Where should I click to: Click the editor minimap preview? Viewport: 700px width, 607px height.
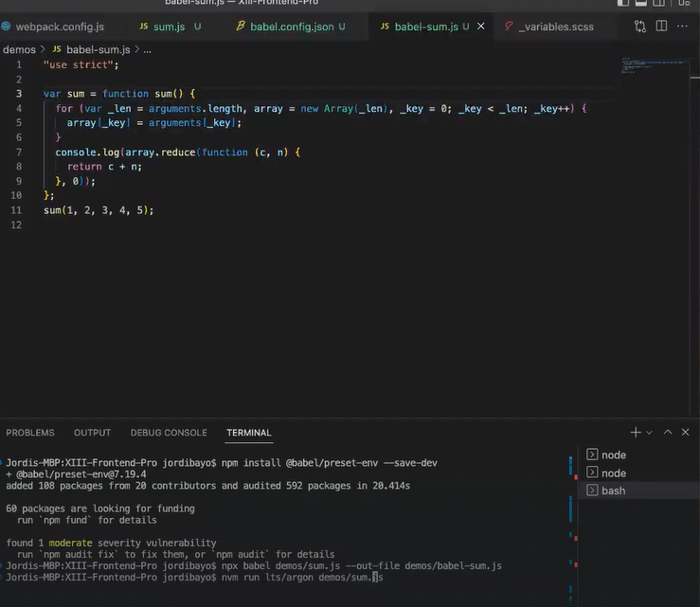click(x=654, y=65)
